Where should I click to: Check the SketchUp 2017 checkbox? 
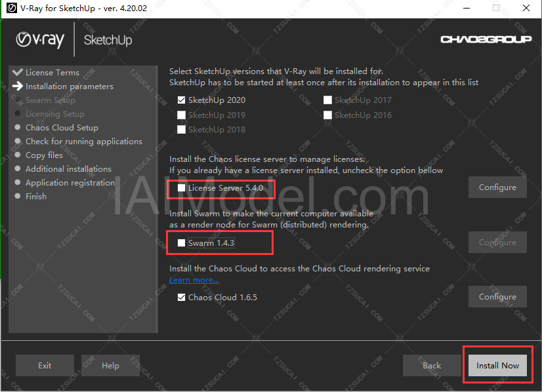click(x=327, y=100)
